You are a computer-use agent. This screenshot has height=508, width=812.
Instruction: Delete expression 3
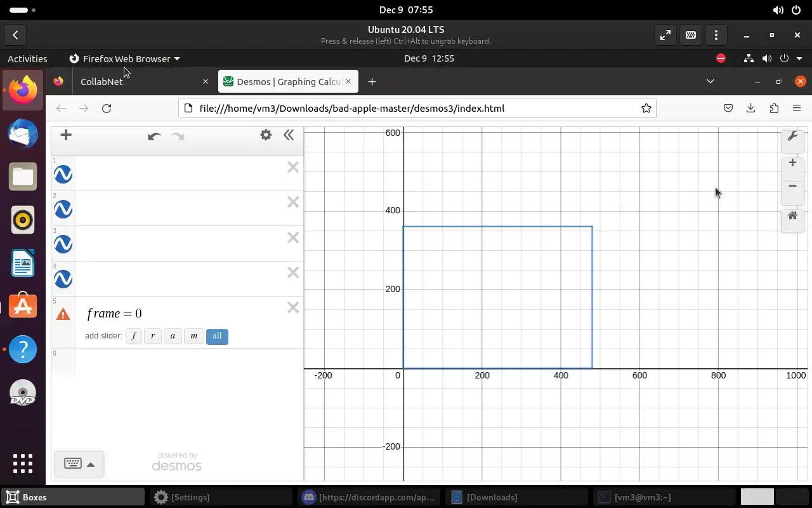tap(292, 237)
